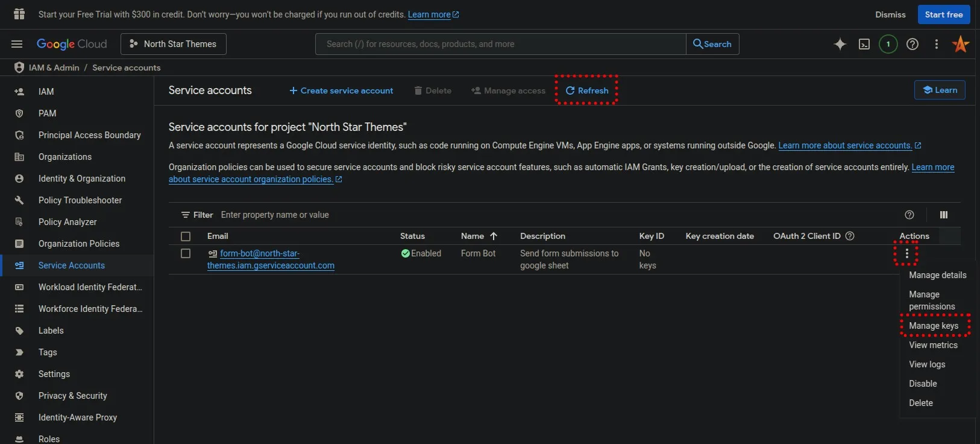Open the table help icon next to Filter

click(x=909, y=215)
